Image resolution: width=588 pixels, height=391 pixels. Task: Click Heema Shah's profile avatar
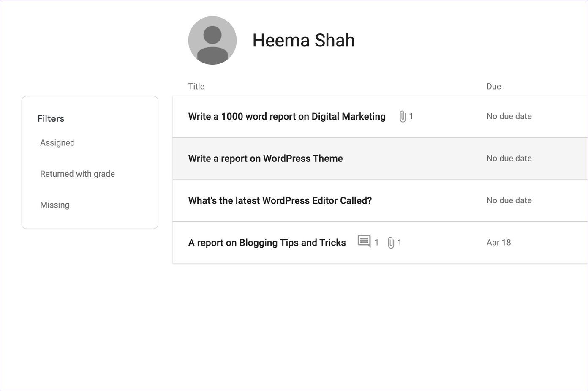click(212, 41)
